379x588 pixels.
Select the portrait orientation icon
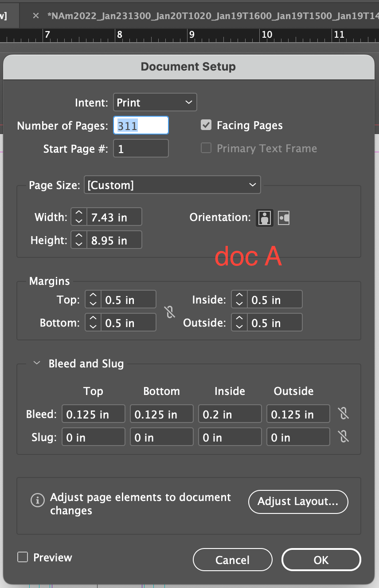pos(264,217)
